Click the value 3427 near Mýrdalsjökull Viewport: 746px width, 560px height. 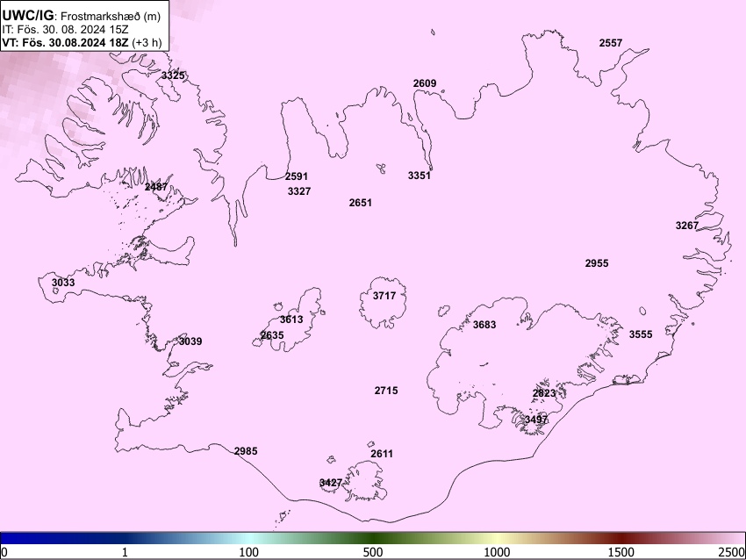pos(331,483)
